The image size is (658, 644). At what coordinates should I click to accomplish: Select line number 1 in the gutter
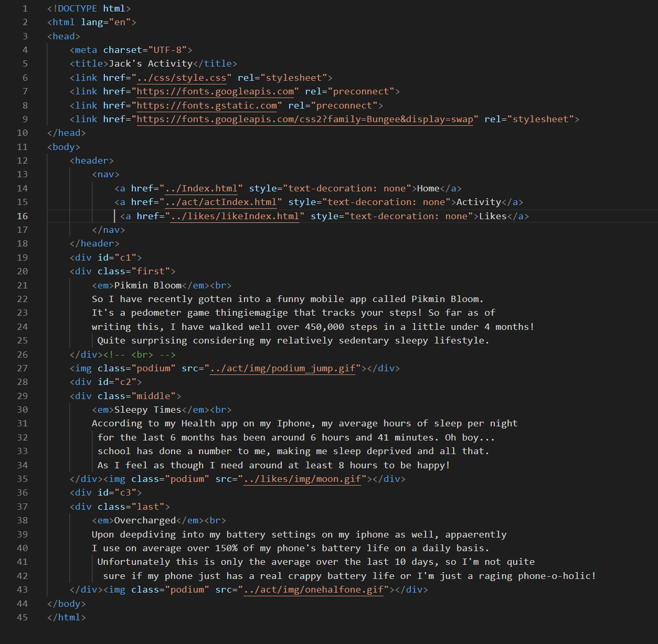pyautogui.click(x=25, y=8)
